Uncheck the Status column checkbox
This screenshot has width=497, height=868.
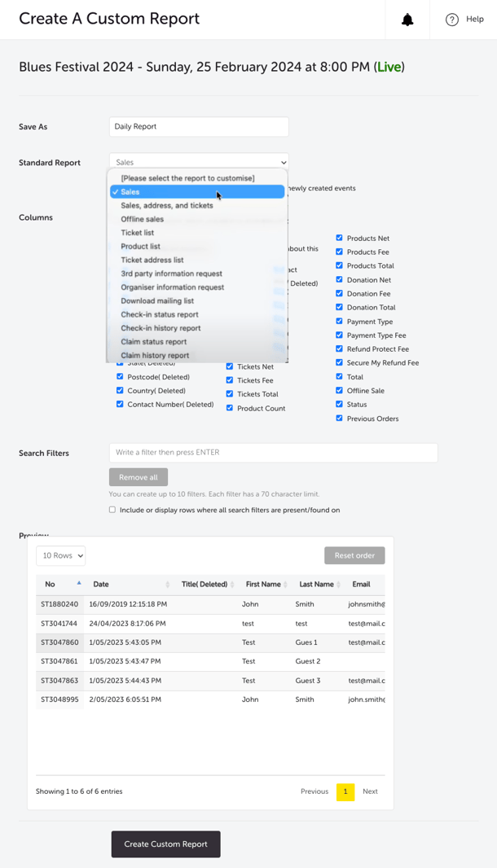tap(339, 404)
